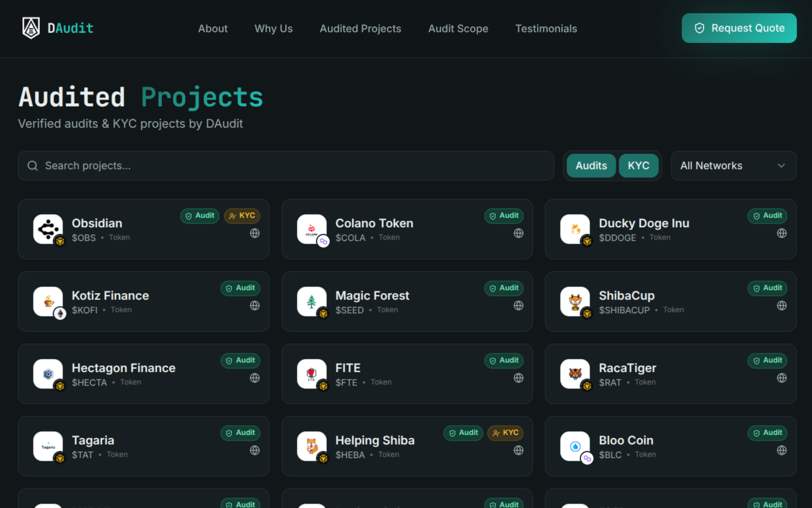Click the $SEED ticker text
This screenshot has height=508, width=812.
(350, 310)
